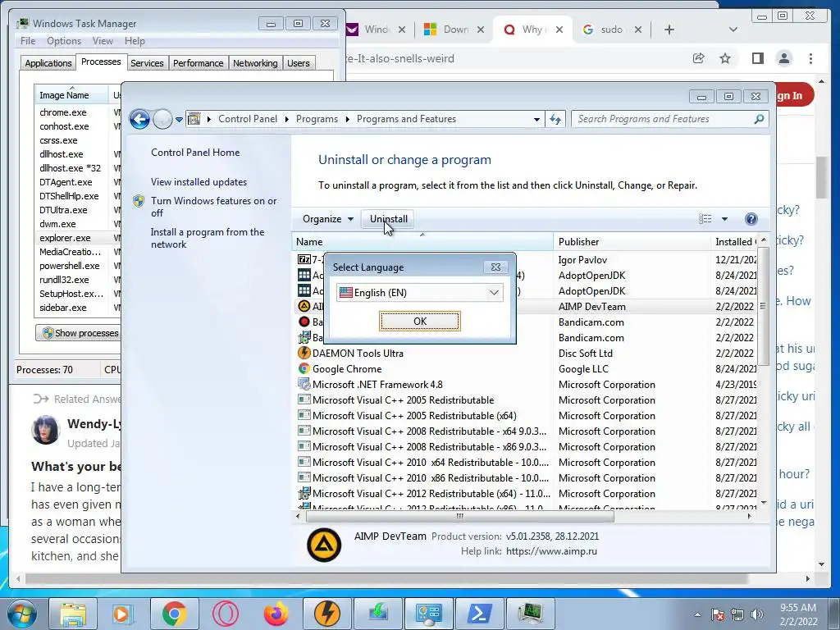Click the volume speaker tray icon
Viewport: 840px width, 630px height.
[x=756, y=614]
